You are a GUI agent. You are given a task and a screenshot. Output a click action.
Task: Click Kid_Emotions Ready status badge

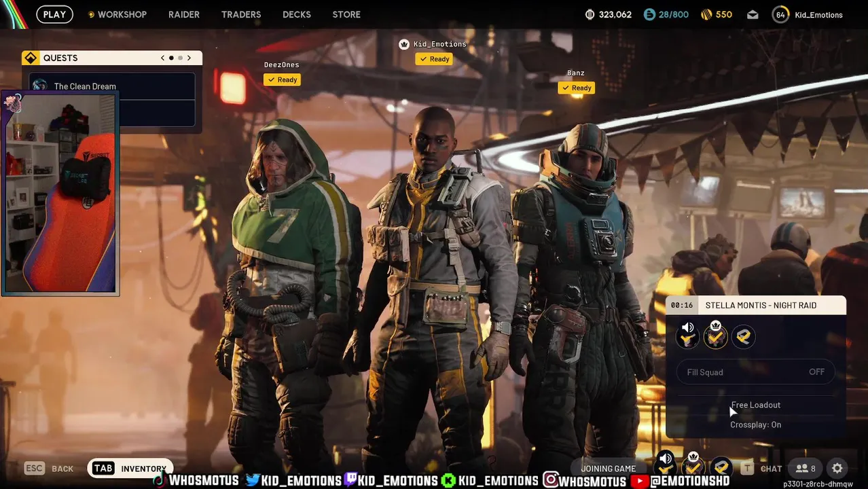(434, 59)
